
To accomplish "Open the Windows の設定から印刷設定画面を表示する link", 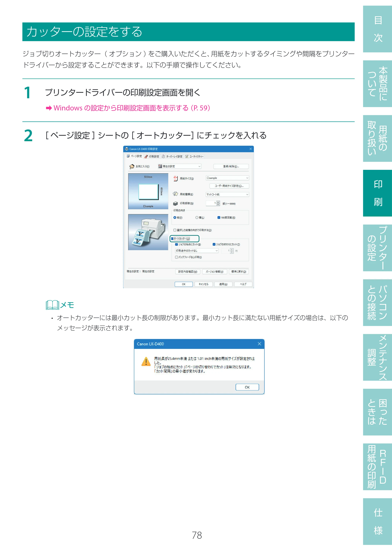I will [132, 108].
